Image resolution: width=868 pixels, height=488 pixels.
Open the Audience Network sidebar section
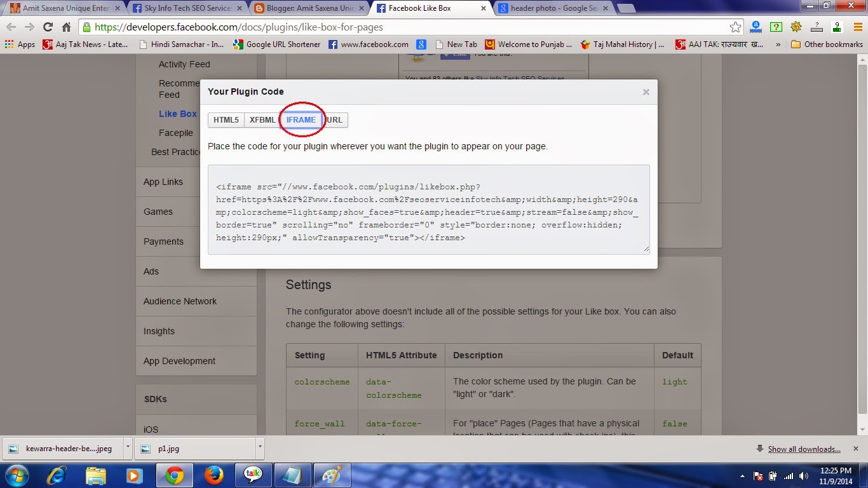tap(196, 301)
